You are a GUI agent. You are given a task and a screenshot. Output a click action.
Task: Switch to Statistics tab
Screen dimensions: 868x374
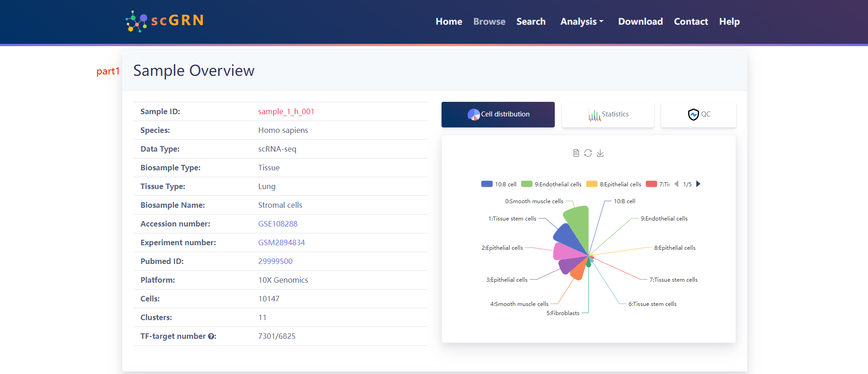pos(608,115)
